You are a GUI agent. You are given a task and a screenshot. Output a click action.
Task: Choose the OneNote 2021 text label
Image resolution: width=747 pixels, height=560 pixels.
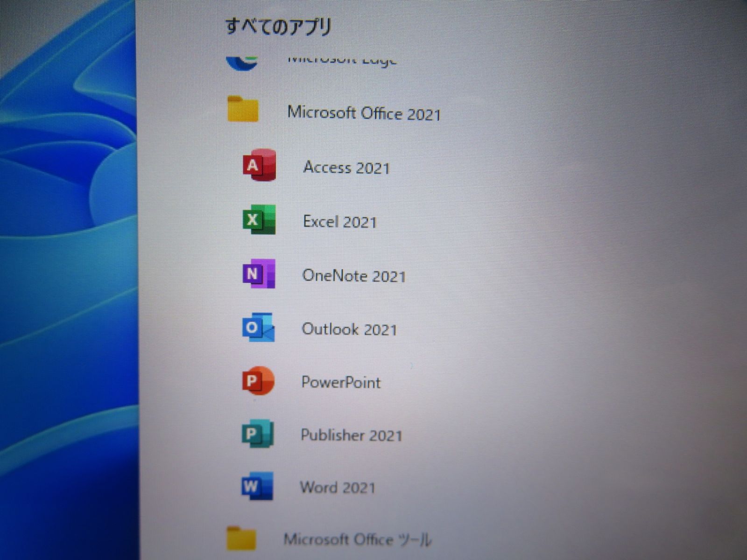pyautogui.click(x=354, y=276)
